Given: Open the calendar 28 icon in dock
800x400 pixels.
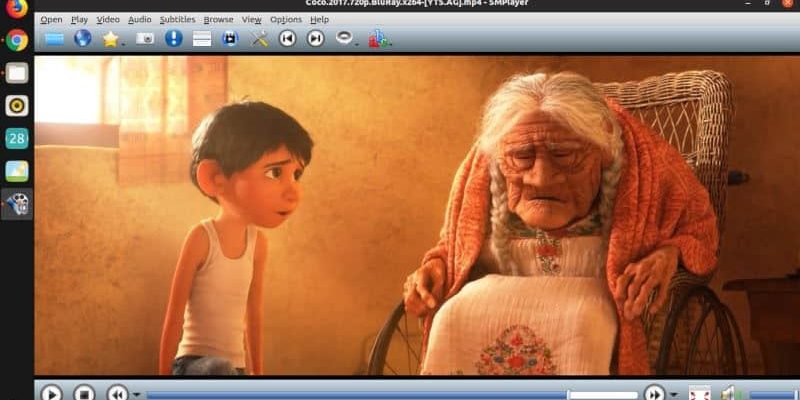Looking at the screenshot, I should point(17,138).
